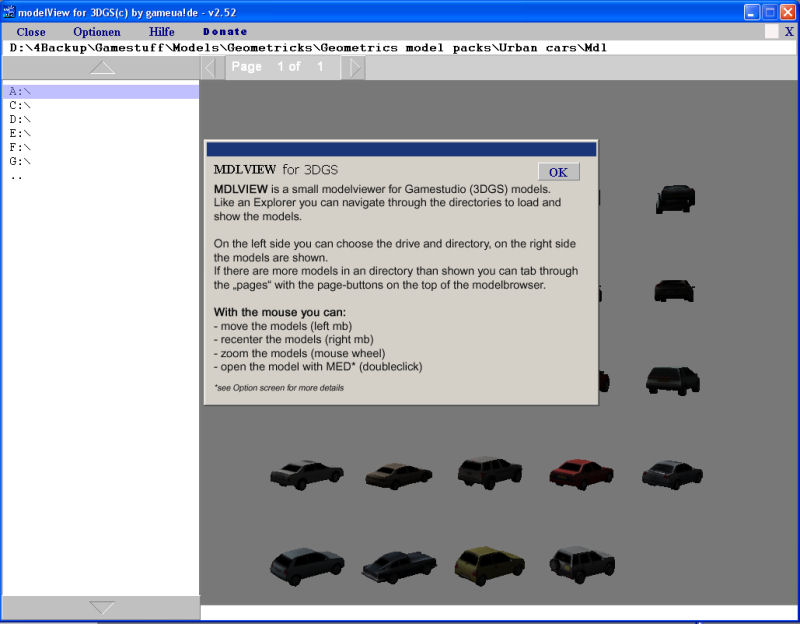This screenshot has width=800, height=624.
Task: Dismiss the MDLVIEW help dialog with OK
Action: point(558,172)
